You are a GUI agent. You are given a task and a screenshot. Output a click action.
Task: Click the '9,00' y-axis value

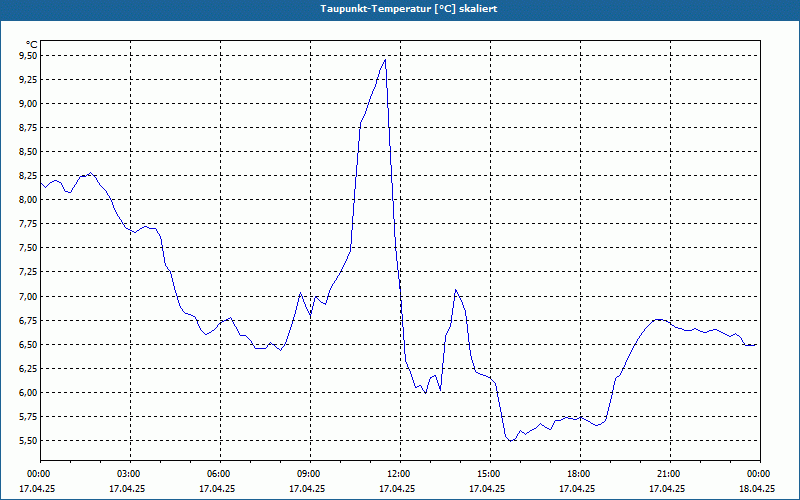tap(28, 104)
